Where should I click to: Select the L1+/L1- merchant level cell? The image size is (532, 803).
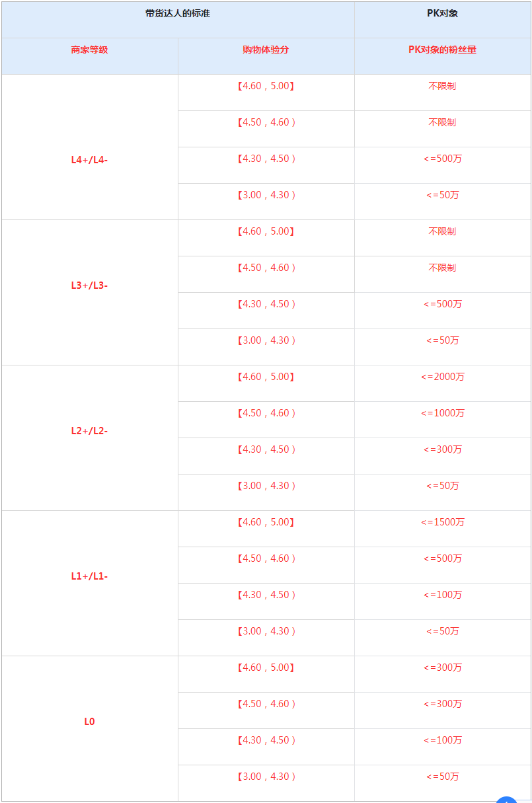pos(89,576)
